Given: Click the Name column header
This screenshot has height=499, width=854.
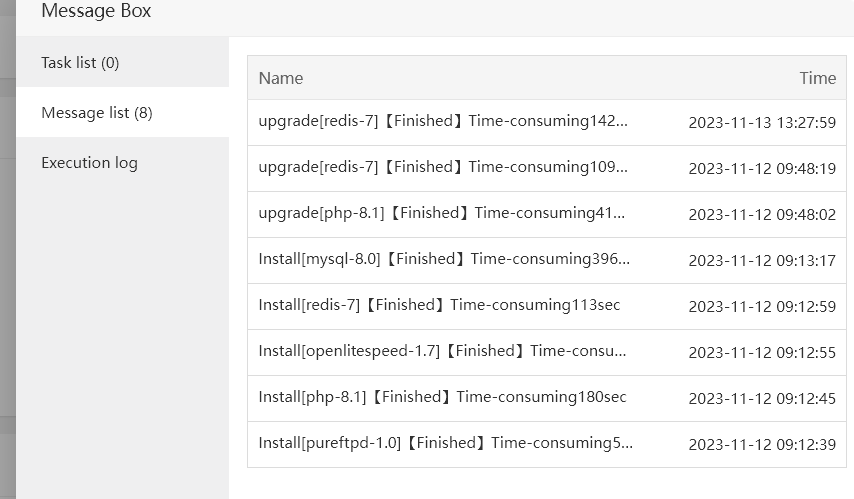Looking at the screenshot, I should pyautogui.click(x=281, y=78).
